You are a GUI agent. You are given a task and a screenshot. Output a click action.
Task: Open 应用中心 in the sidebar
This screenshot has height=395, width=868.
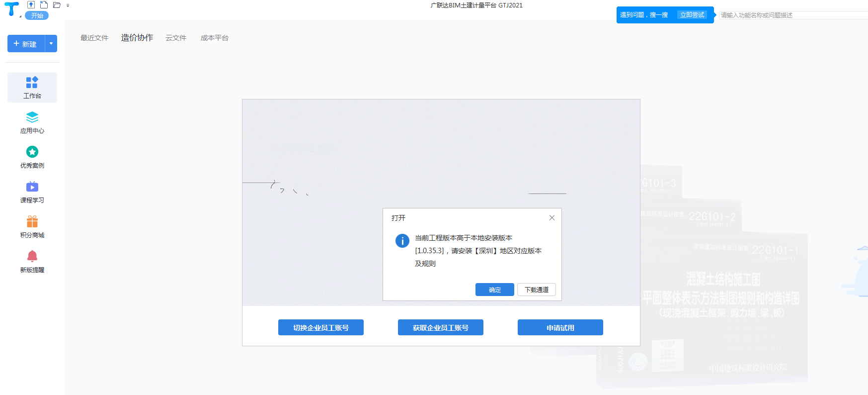pyautogui.click(x=32, y=122)
